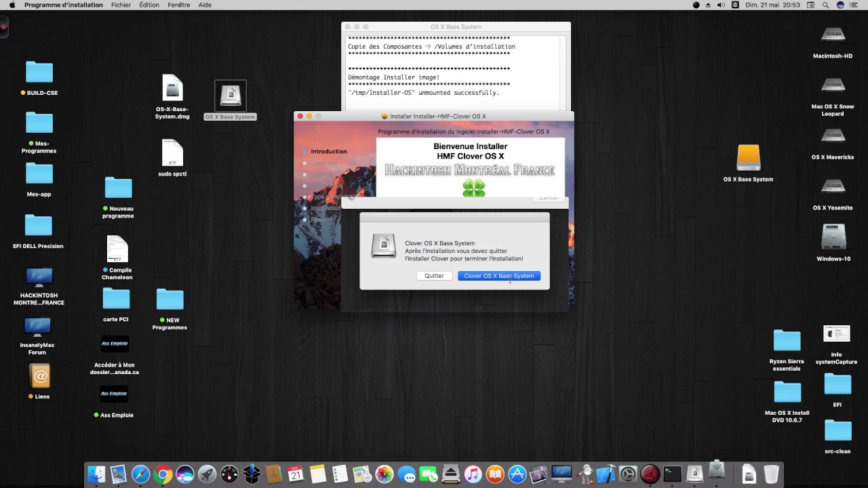Open Spotlight search in menu bar
The height and width of the screenshot is (488, 868).
click(x=826, y=5)
